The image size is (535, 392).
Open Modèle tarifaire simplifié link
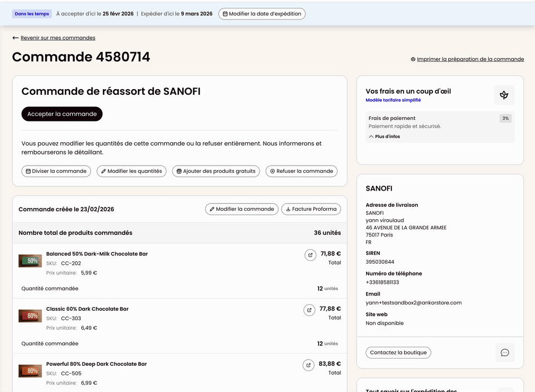pos(393,100)
